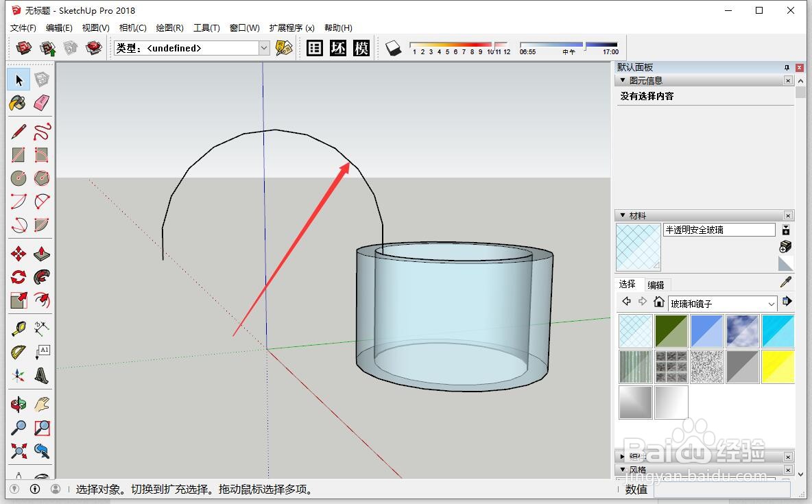Select the Circle drawing tool
This screenshot has width=812, height=504.
[x=18, y=178]
